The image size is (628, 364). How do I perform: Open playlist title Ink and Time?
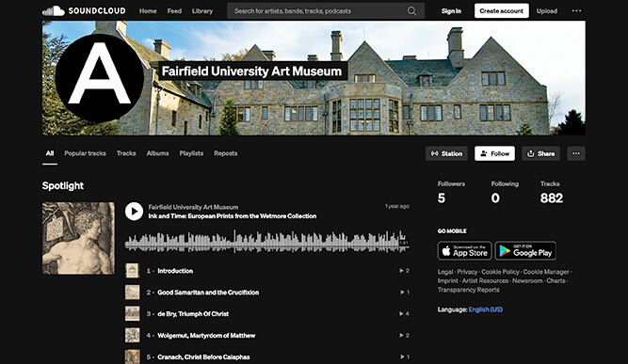pyautogui.click(x=233, y=216)
